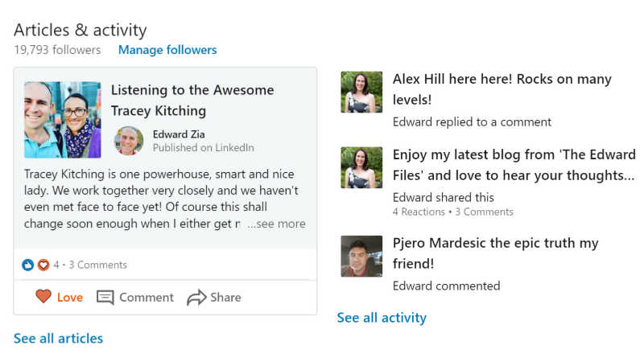Open Pjero Mardesic the epic truth comment
This screenshot has width=644, height=362.
(495, 253)
